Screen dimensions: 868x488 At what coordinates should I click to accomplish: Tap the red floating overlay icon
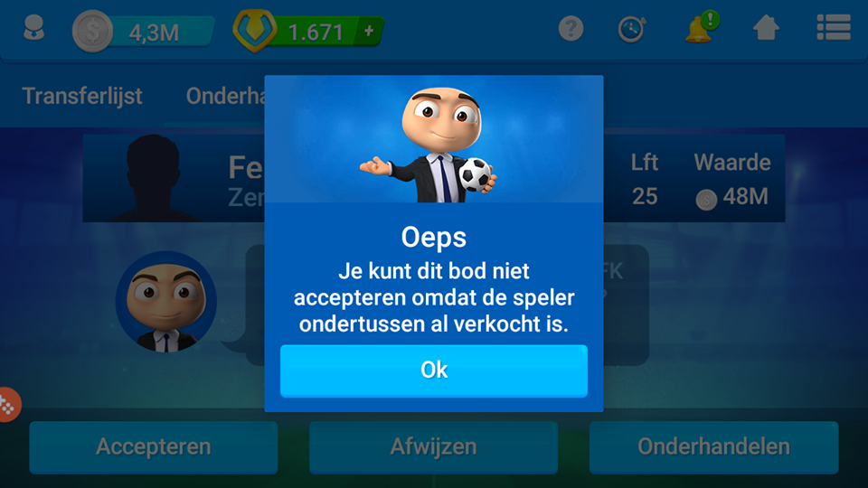point(9,405)
